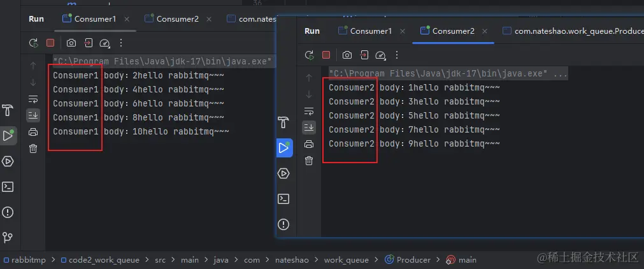Click work_queue breadcrumb segment
This screenshot has height=269, width=644.
pyautogui.click(x=347, y=260)
